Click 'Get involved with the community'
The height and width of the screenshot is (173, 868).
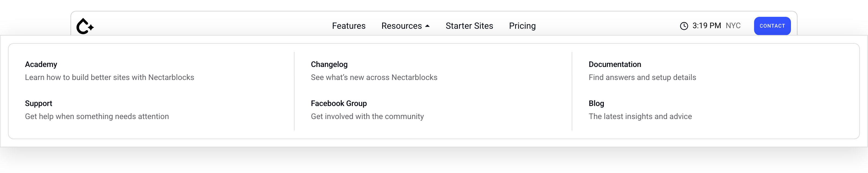[367, 116]
